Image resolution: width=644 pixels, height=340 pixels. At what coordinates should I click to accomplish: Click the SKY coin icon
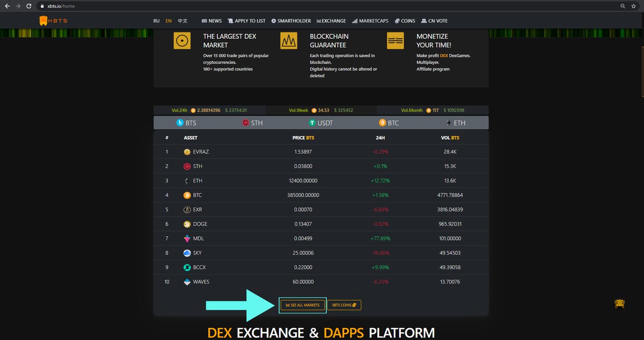coord(187,254)
